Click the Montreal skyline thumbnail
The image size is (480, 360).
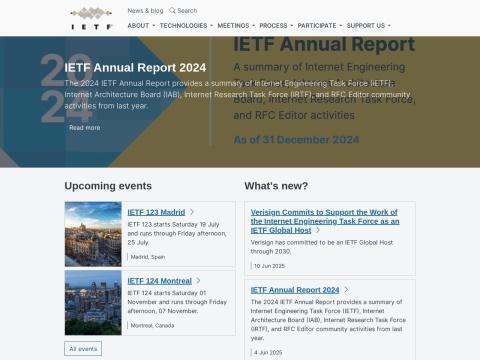click(x=93, y=303)
